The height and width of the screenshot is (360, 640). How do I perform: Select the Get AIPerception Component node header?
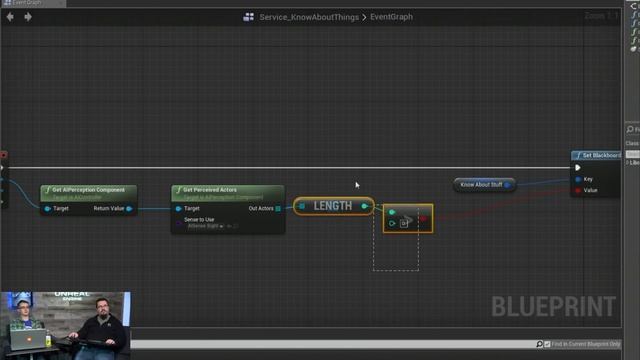[89, 193]
